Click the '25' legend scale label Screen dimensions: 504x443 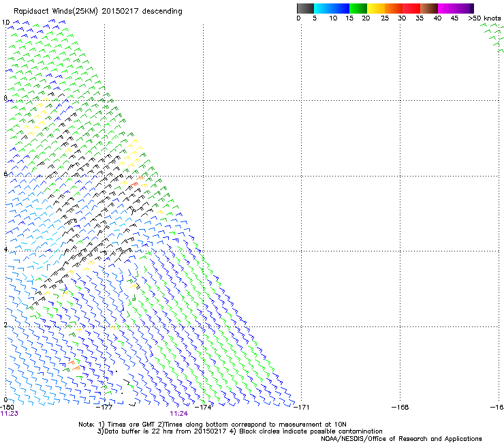pos(385,18)
